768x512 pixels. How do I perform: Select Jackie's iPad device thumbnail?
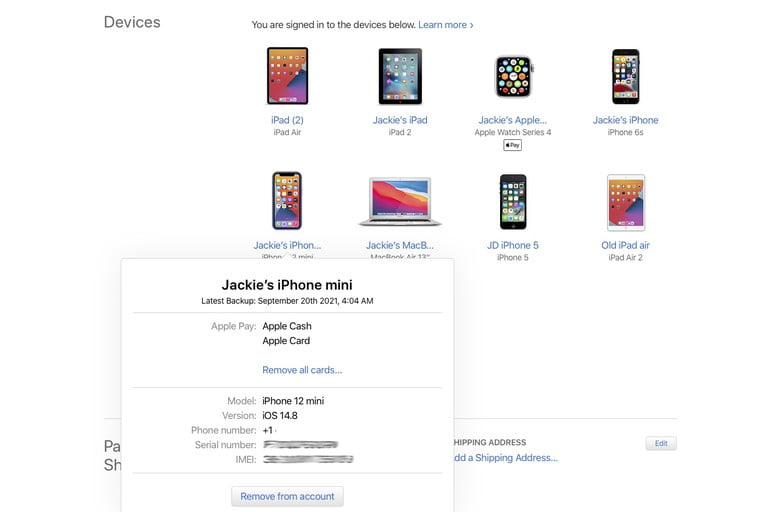(x=400, y=76)
